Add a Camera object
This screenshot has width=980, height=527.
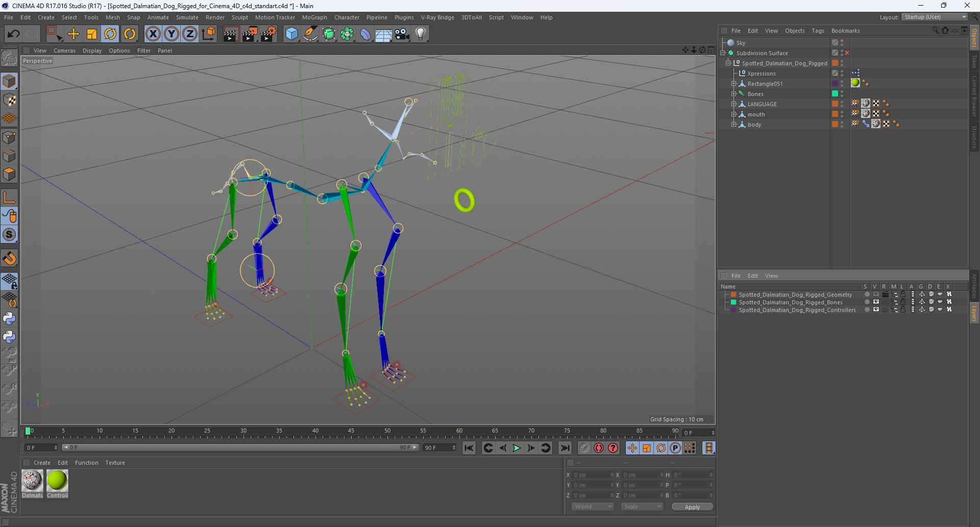[402, 34]
